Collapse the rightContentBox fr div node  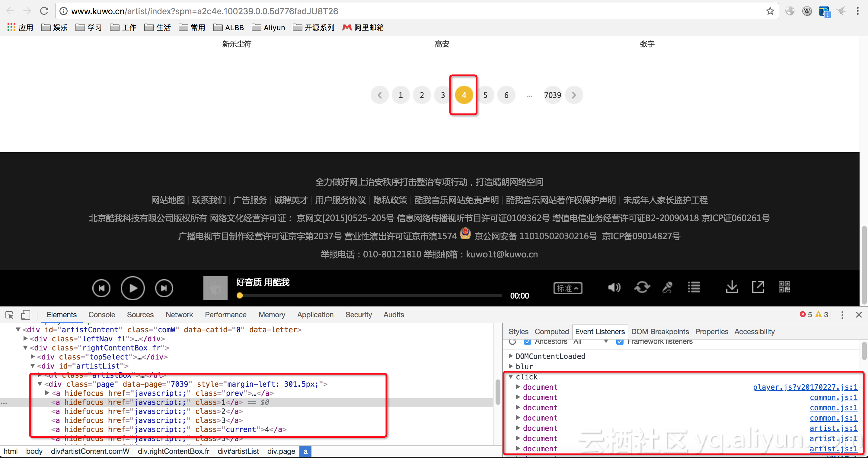click(26, 347)
